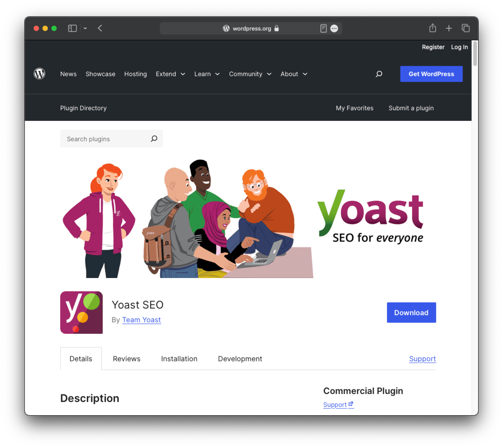Screen dimensions: 503x448
Task: Click the Safari share icon
Action: (x=432, y=28)
